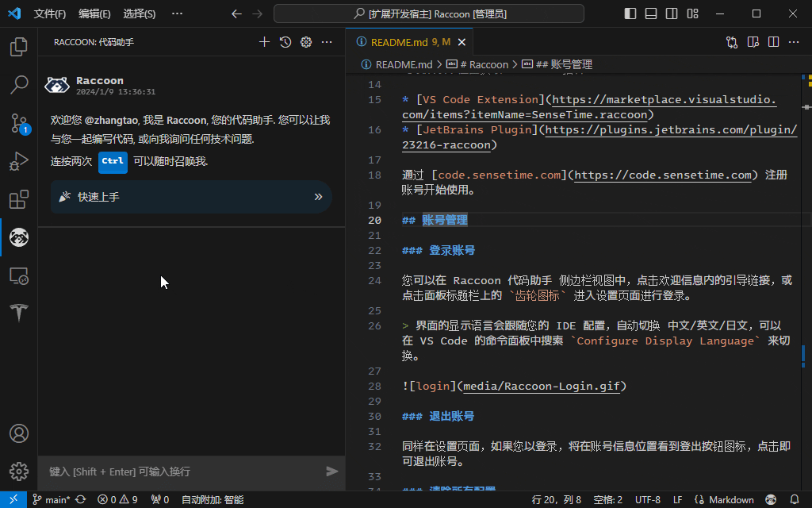Open the Extensions view

pos(19,199)
